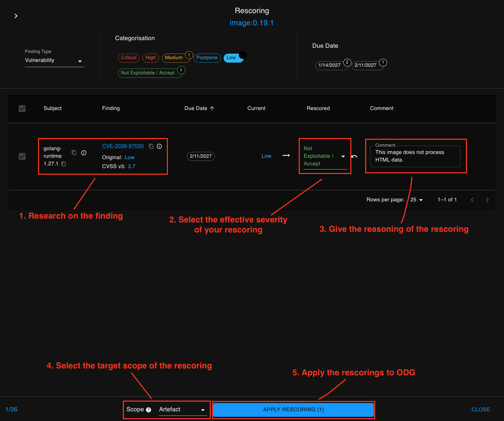Screen dimensions: 504x421
Task: Show info for CVE-2026-97030 finding
Action: 159,146
